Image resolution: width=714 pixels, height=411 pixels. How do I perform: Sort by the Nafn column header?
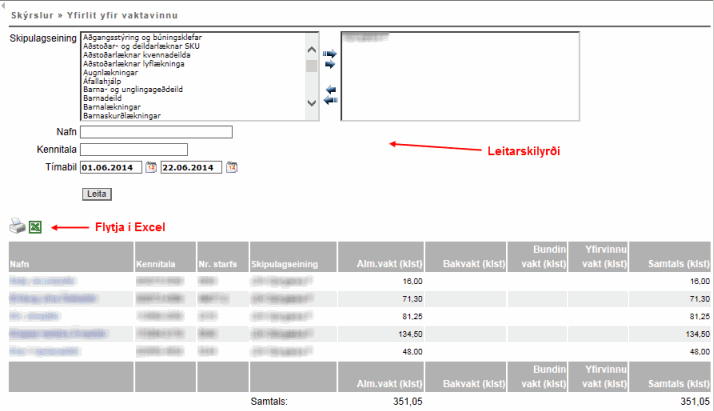[20, 265]
